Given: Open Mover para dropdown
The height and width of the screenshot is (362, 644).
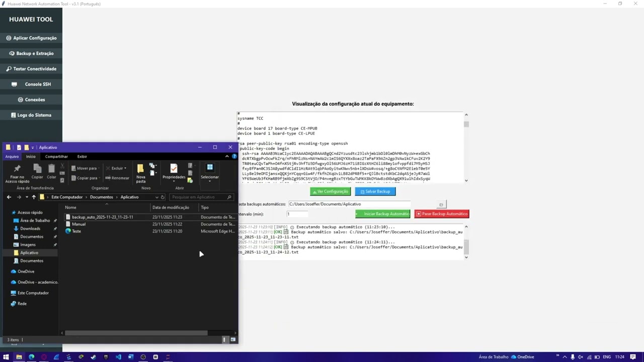Looking at the screenshot, I should [x=85, y=168].
